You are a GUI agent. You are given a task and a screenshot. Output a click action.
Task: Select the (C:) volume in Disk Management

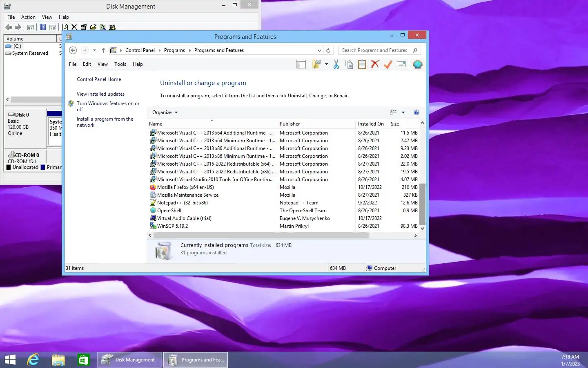click(17, 46)
